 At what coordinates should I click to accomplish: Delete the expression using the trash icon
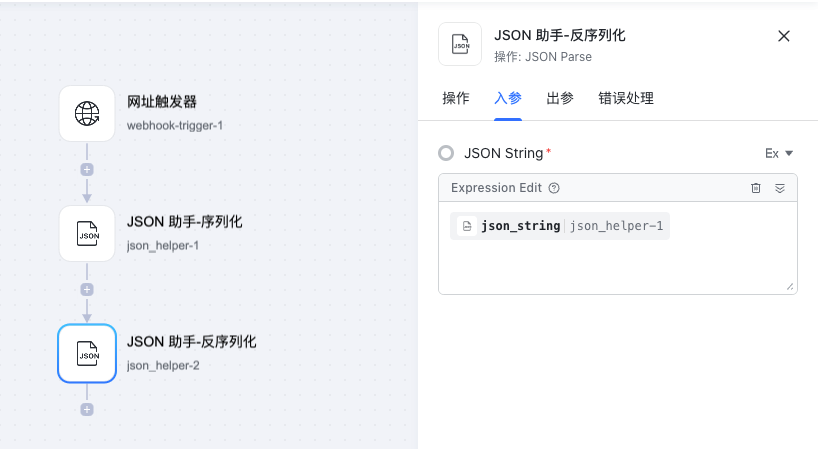[x=755, y=188]
